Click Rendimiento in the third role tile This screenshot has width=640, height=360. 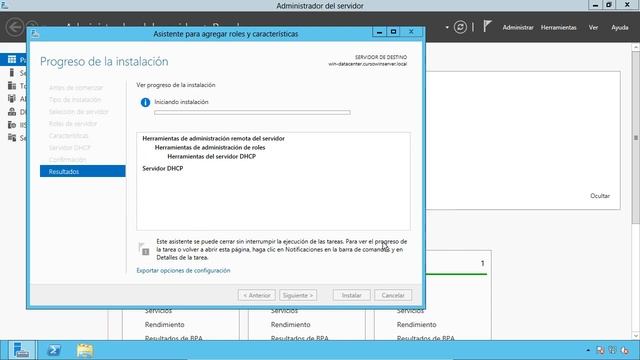point(416,324)
